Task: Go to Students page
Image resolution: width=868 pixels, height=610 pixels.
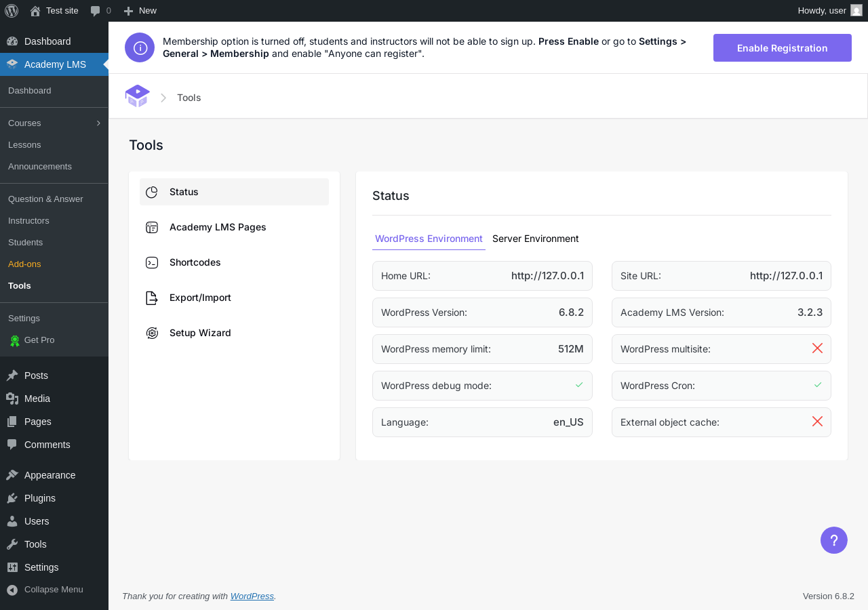Action: click(25, 243)
